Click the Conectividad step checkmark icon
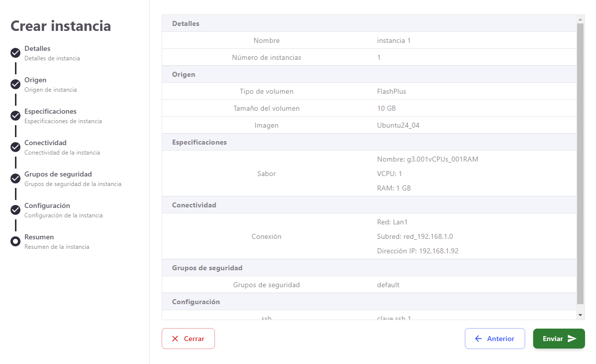Screen dimensions: 596x364 [x=15, y=148]
